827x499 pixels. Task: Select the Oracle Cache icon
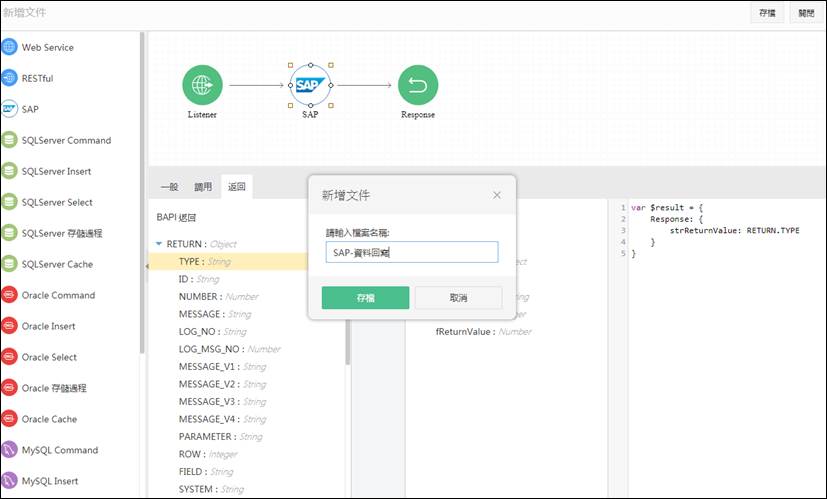[x=9, y=419]
